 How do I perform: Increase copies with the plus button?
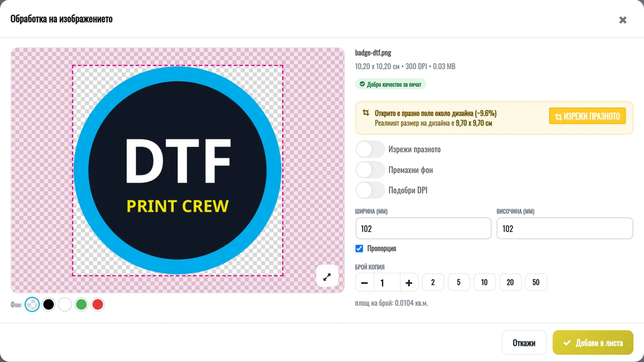point(409,282)
